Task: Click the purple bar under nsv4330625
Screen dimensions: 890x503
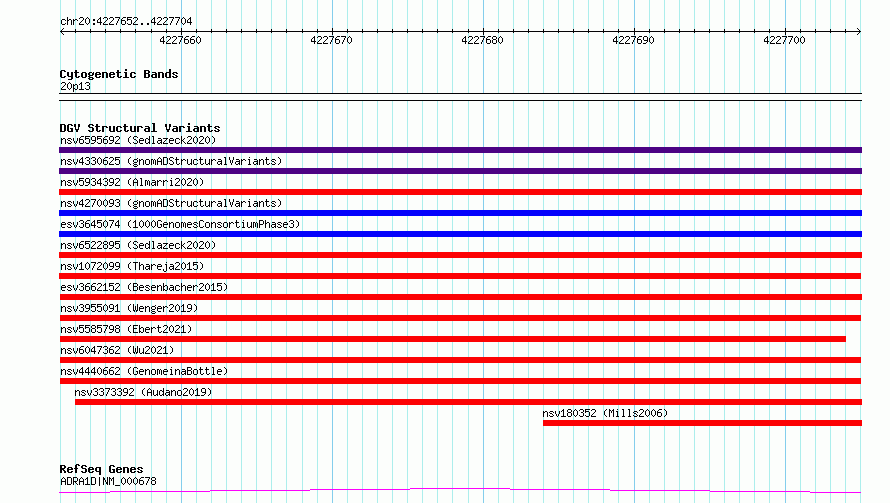Action: [460, 171]
